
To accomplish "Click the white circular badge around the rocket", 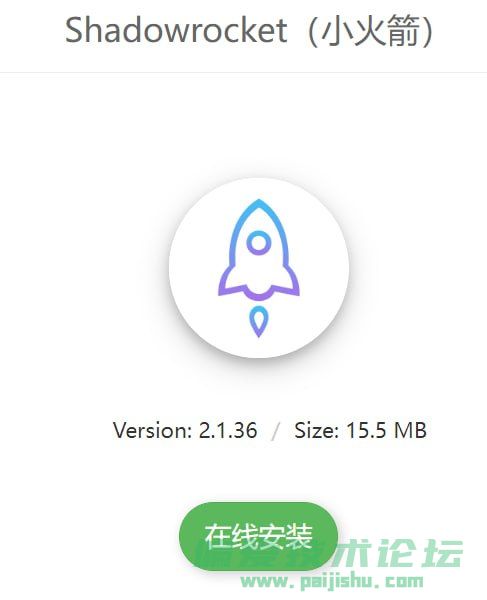I will (259, 268).
